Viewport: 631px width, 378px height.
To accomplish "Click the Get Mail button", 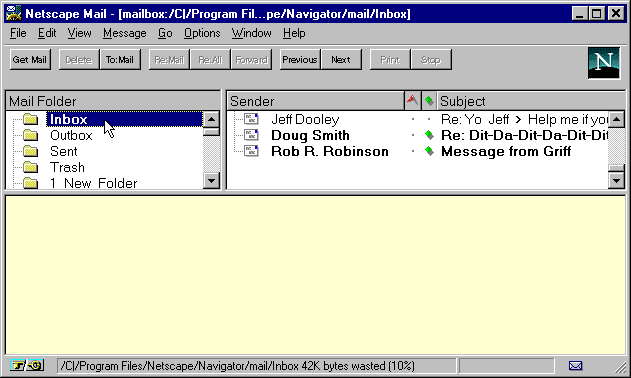I will (30, 60).
